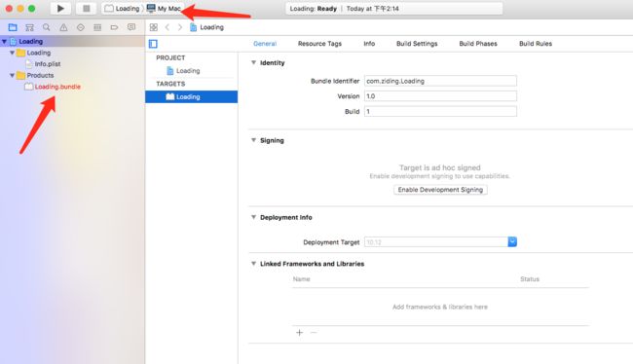Open the Issue navigator warning icon

click(63, 27)
